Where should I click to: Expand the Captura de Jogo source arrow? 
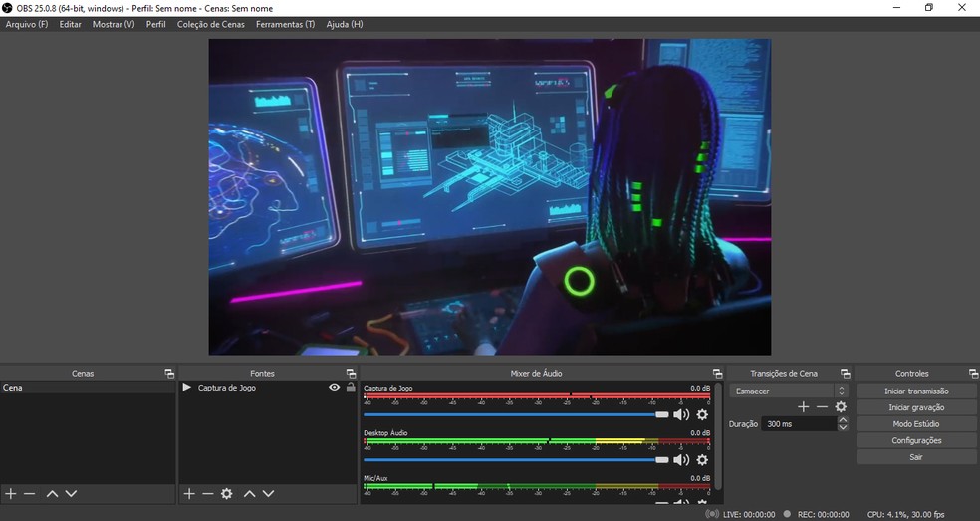click(x=186, y=388)
